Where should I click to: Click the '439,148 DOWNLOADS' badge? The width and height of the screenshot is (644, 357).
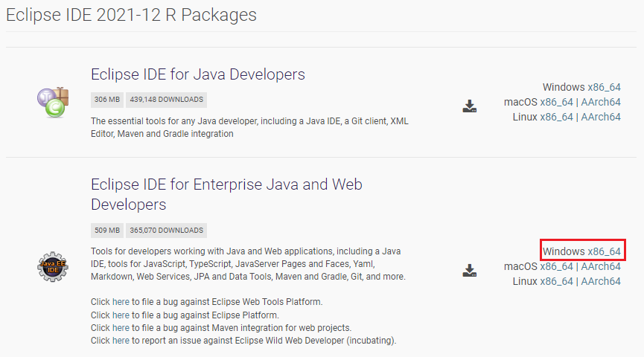coord(166,100)
